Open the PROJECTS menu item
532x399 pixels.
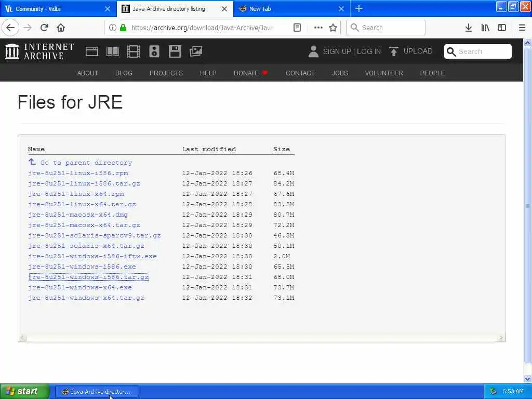166,73
